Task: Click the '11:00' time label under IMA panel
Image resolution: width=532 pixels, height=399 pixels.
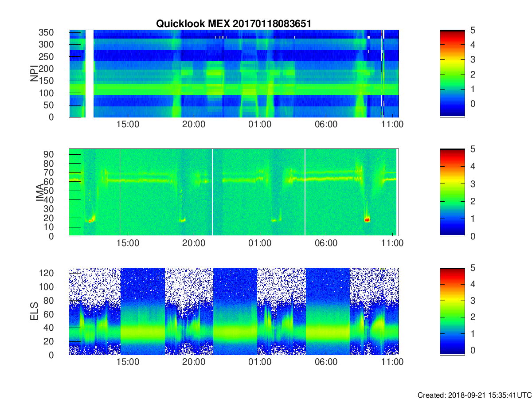Action: point(392,243)
